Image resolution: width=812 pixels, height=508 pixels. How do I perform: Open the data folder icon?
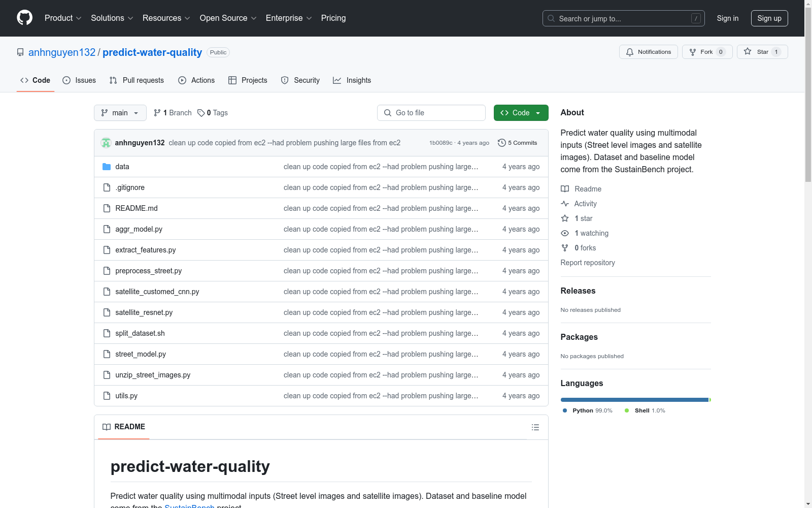(107, 166)
